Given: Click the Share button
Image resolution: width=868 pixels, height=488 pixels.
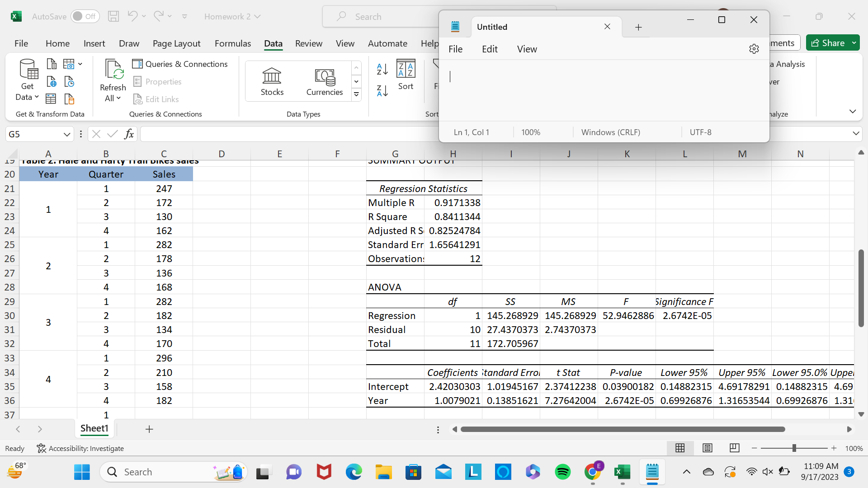Looking at the screenshot, I should pos(828,43).
